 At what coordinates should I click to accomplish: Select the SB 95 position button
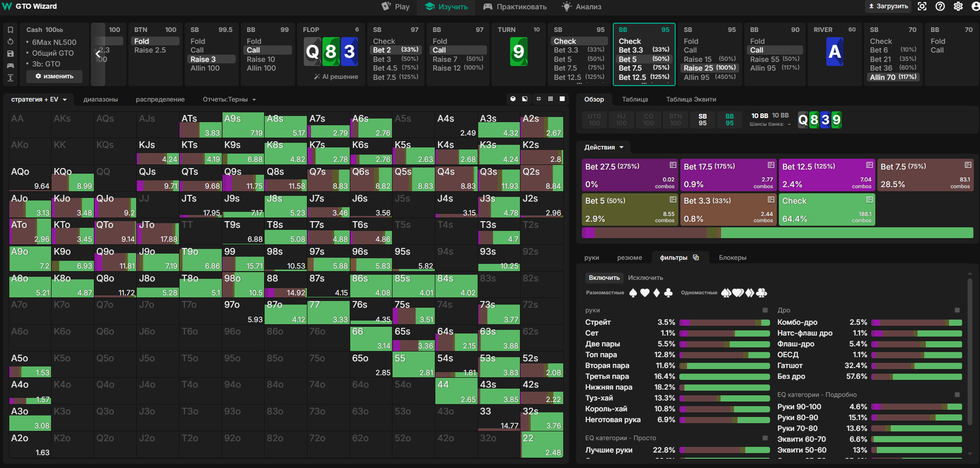(x=703, y=120)
